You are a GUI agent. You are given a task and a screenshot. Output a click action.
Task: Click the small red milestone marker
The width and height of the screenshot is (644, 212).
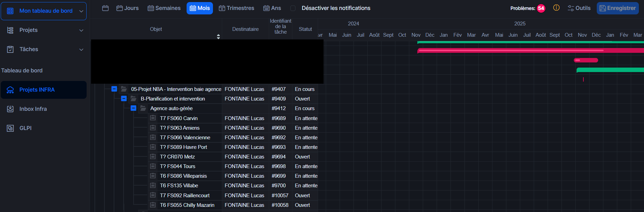click(x=583, y=79)
